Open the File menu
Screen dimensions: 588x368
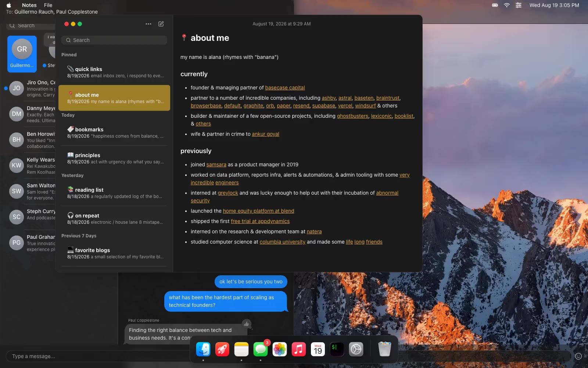[x=48, y=5]
